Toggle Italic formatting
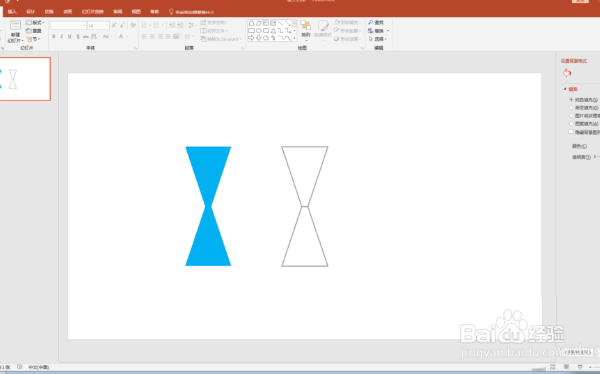 point(62,36)
